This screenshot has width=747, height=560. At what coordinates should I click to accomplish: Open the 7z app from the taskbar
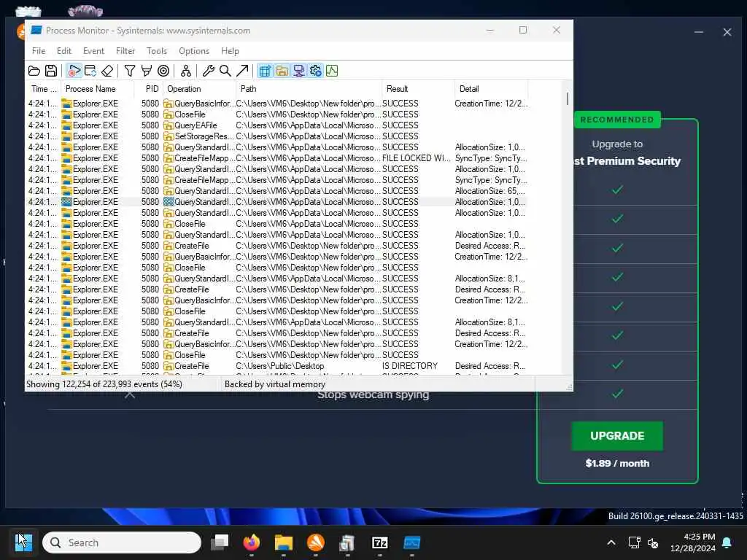click(x=379, y=542)
